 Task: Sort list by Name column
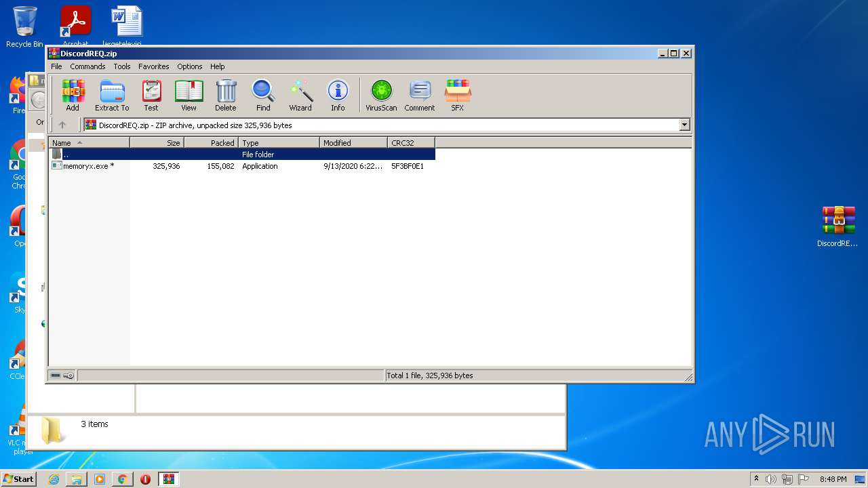89,142
